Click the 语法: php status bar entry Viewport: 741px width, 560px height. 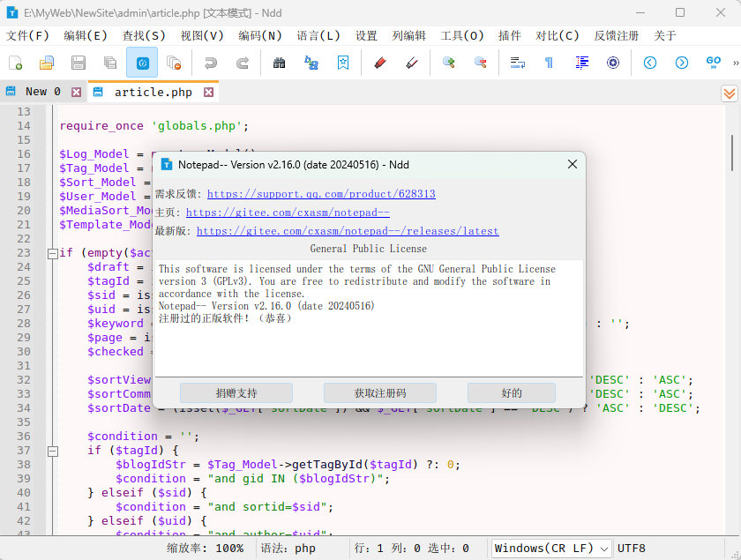click(x=288, y=549)
